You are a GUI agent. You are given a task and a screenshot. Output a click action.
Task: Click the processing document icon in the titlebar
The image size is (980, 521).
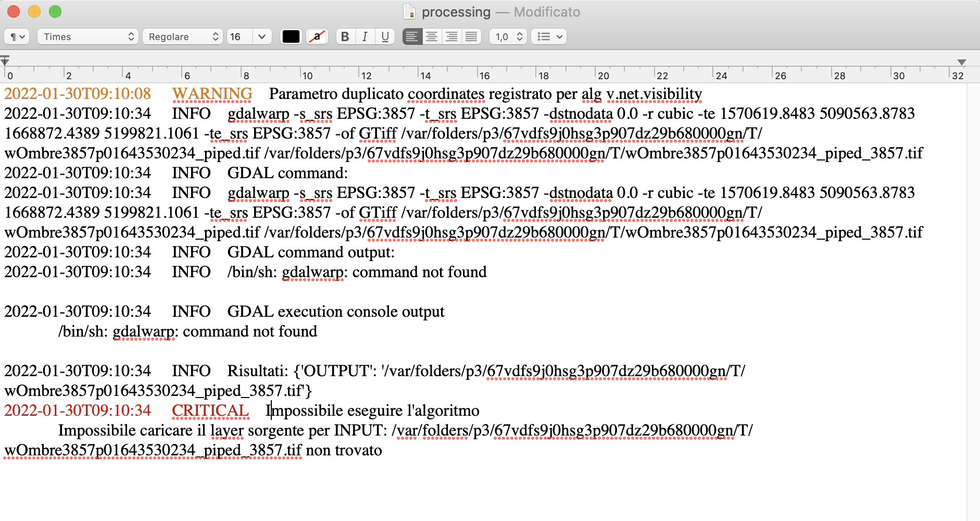click(409, 11)
